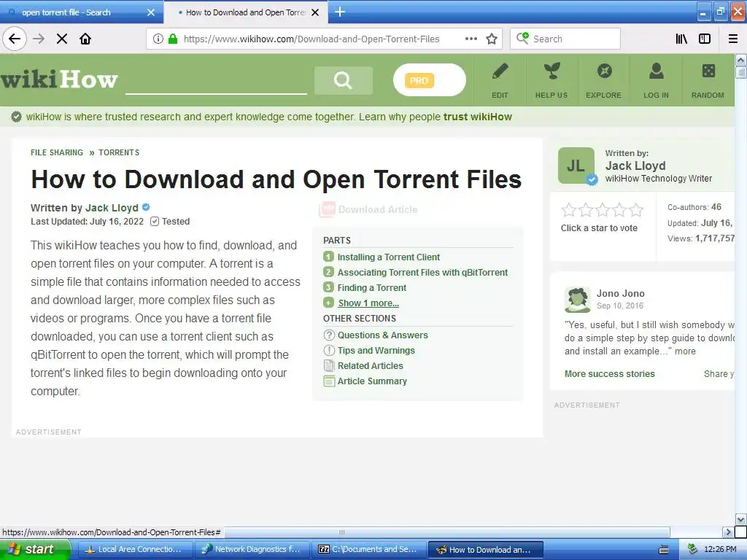Open Network Diagnostics taskbar item

click(252, 550)
